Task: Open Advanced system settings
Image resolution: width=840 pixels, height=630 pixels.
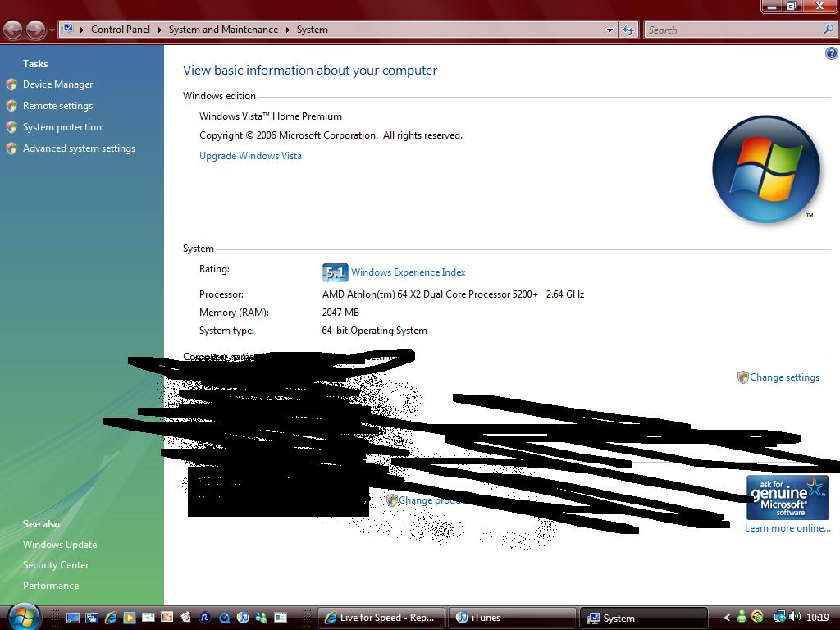Action: pos(80,148)
